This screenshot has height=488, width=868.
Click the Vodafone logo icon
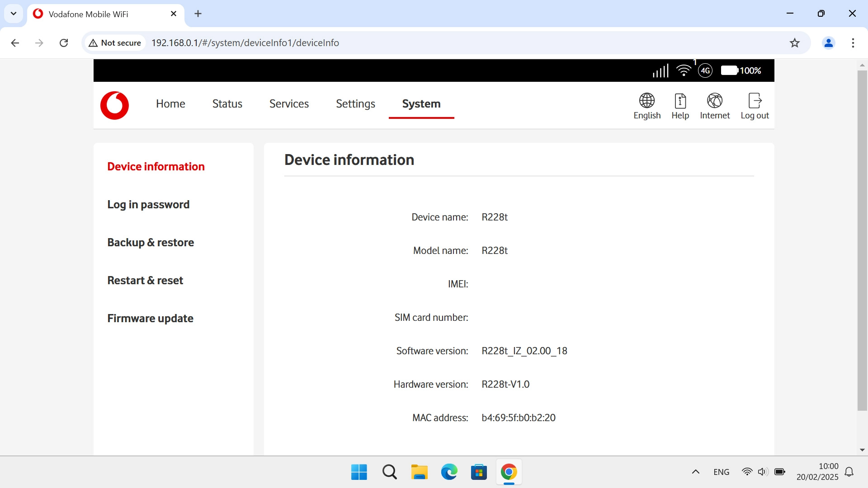(114, 105)
